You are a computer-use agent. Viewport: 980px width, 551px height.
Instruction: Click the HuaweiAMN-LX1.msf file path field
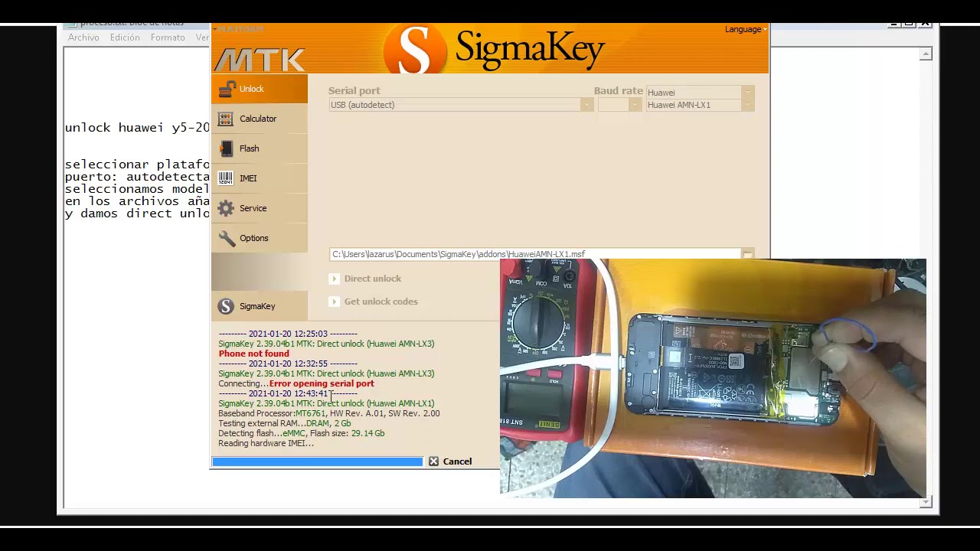coord(535,254)
